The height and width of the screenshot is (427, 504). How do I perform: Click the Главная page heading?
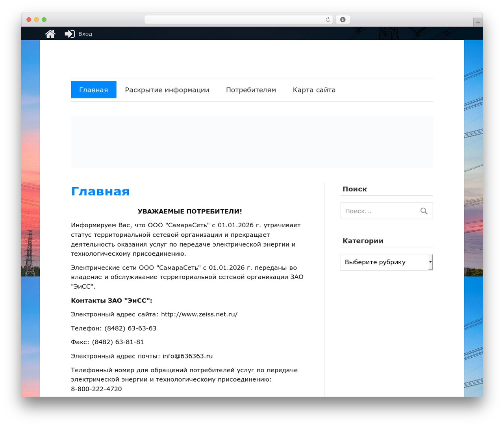click(100, 191)
